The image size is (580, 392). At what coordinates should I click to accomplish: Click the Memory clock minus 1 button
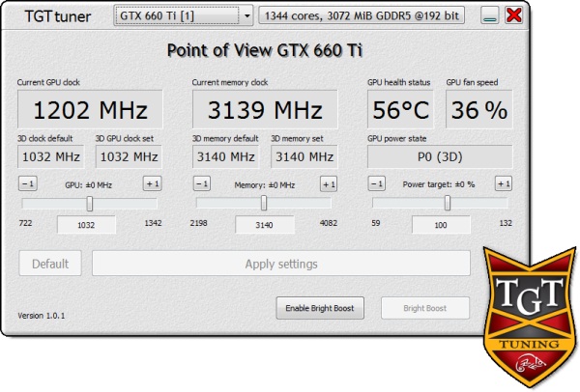point(202,183)
